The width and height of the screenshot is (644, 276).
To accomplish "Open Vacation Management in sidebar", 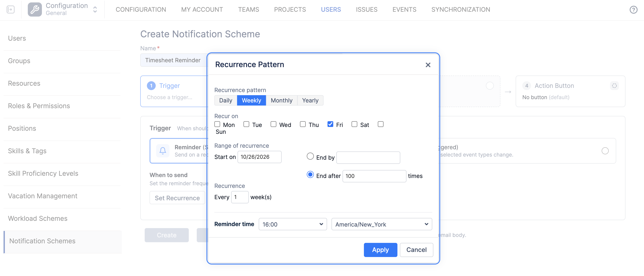I will 43,196.
